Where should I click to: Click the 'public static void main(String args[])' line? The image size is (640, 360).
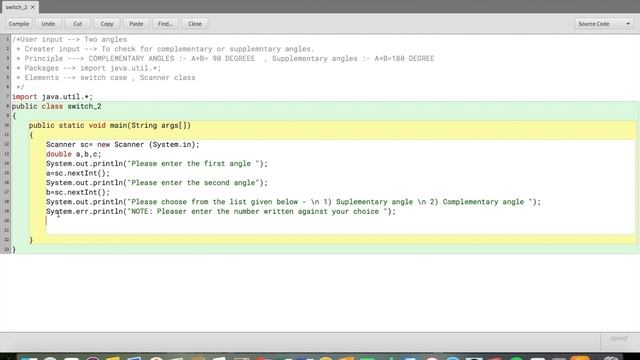point(110,125)
